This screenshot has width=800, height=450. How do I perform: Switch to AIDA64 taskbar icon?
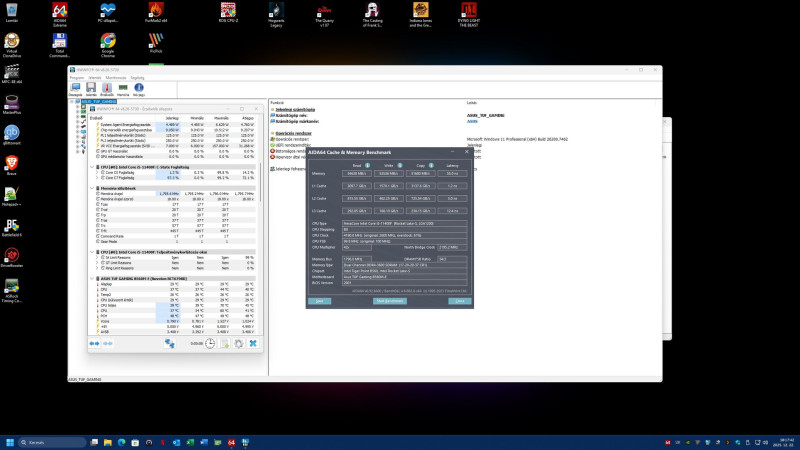pyautogui.click(x=231, y=442)
